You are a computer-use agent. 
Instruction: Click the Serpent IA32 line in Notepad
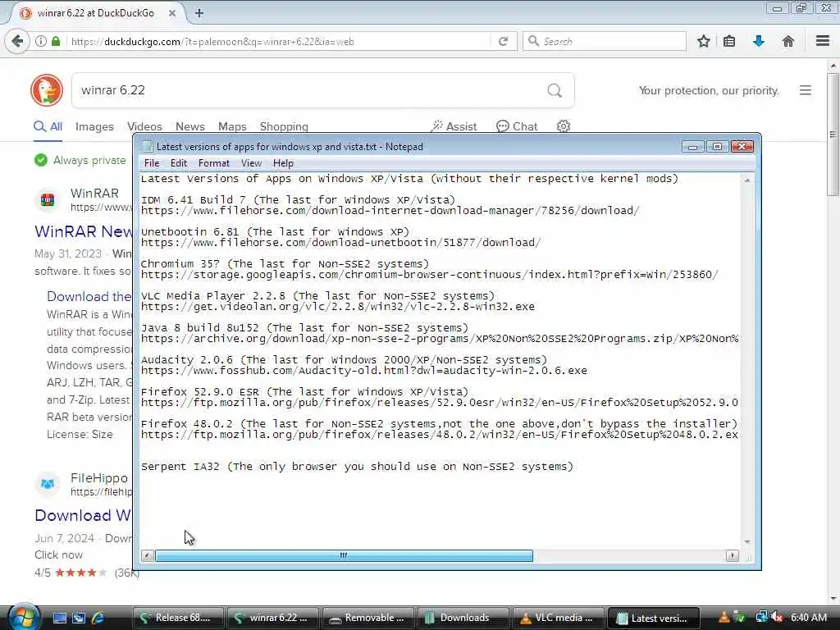point(357,467)
